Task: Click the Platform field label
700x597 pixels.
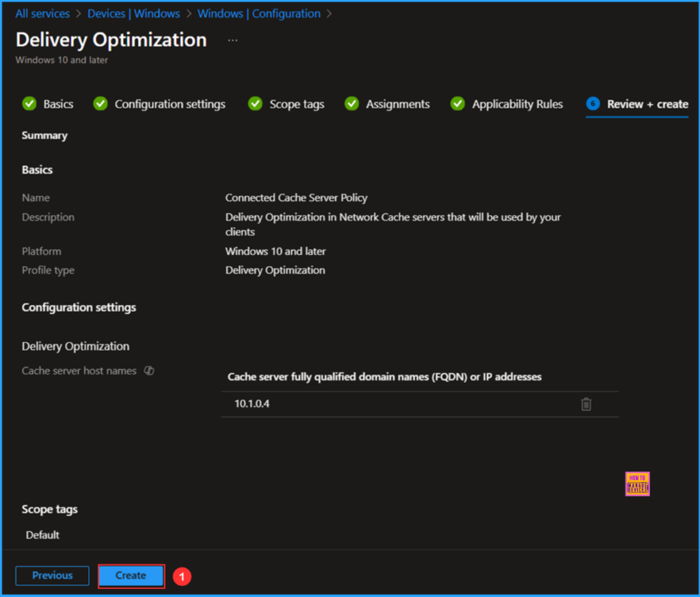Action: click(42, 252)
